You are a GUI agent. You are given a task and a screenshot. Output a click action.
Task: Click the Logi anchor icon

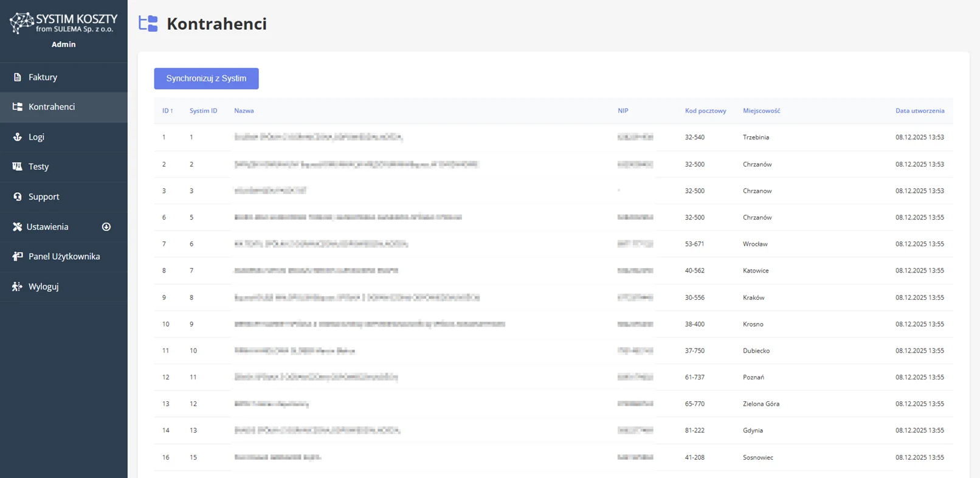point(17,137)
